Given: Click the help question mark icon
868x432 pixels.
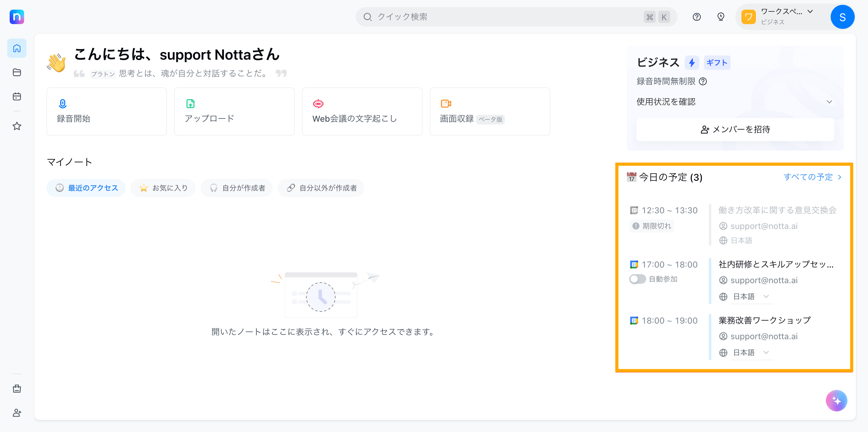Looking at the screenshot, I should click(697, 17).
